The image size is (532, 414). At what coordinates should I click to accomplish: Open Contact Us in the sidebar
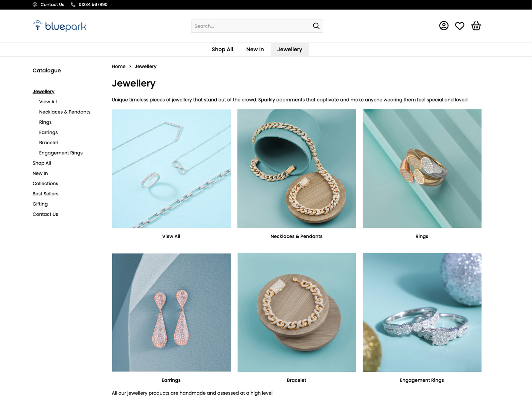tap(45, 214)
